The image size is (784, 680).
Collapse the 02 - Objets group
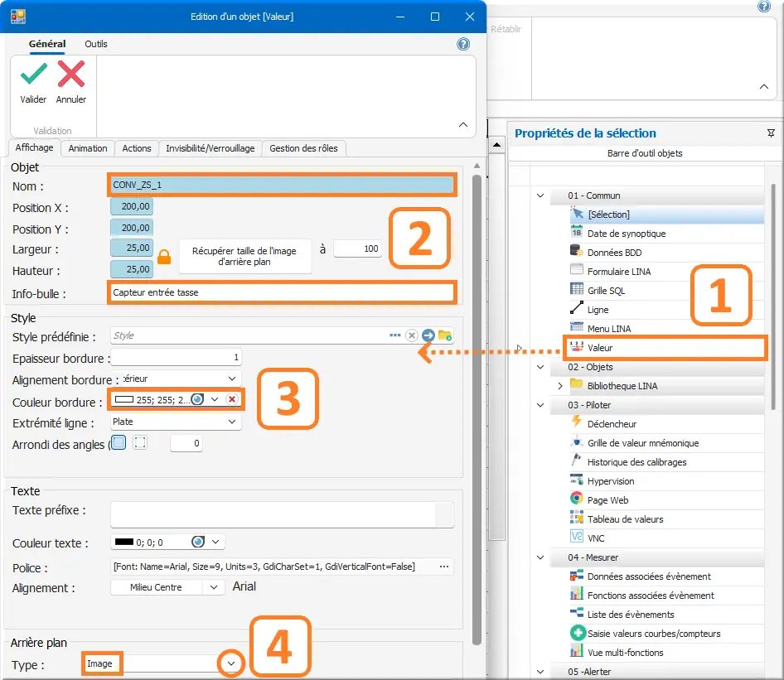click(x=540, y=367)
